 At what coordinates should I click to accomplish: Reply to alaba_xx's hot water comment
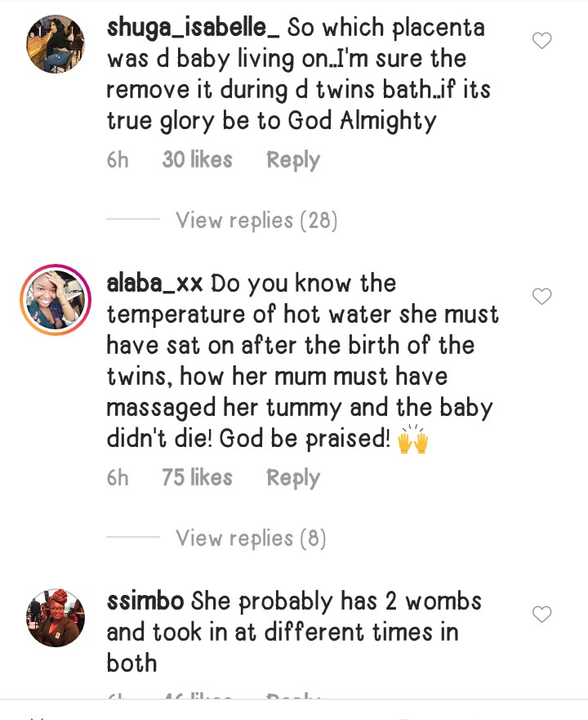tap(292, 478)
